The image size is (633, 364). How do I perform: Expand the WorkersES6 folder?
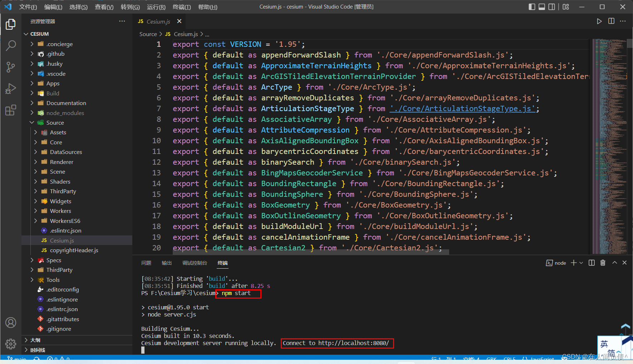(77, 221)
